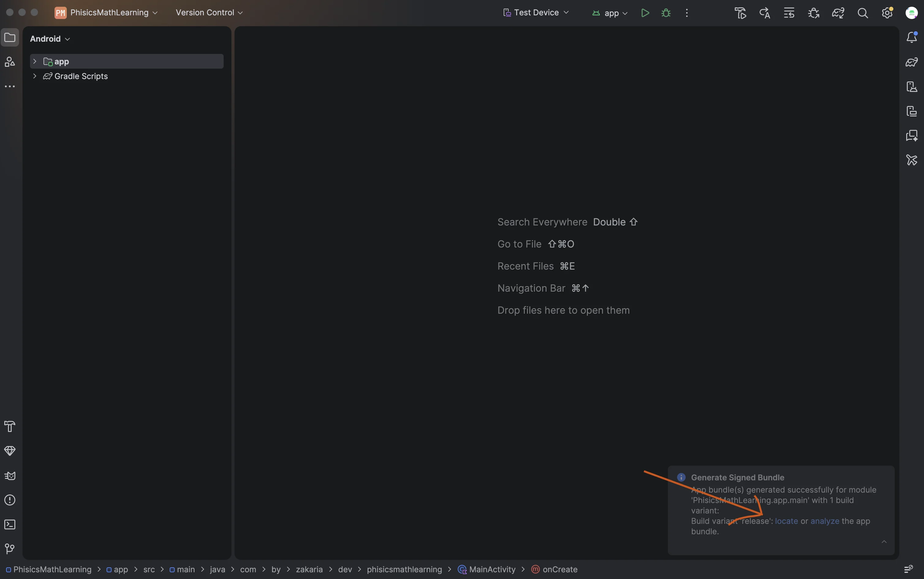
Task: Open IDE settings gear icon
Action: (887, 13)
